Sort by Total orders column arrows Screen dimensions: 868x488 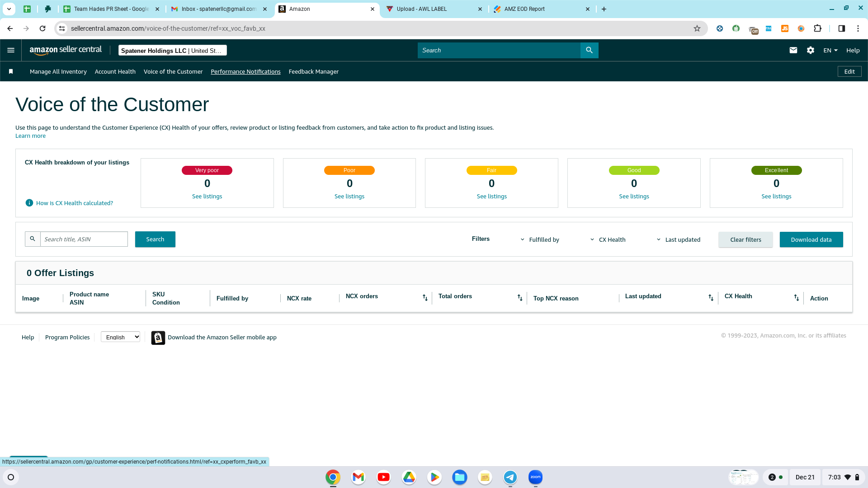point(520,297)
